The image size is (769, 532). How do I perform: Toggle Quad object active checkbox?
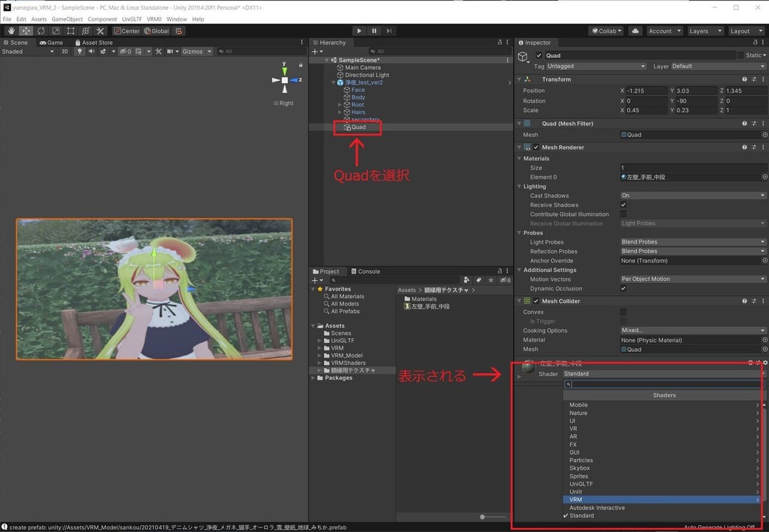pyautogui.click(x=539, y=56)
